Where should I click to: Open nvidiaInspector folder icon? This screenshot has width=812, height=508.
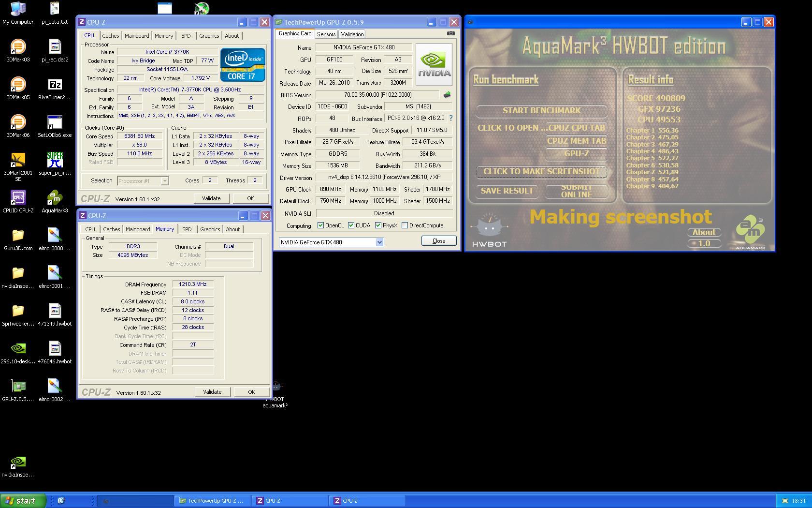[x=18, y=277]
